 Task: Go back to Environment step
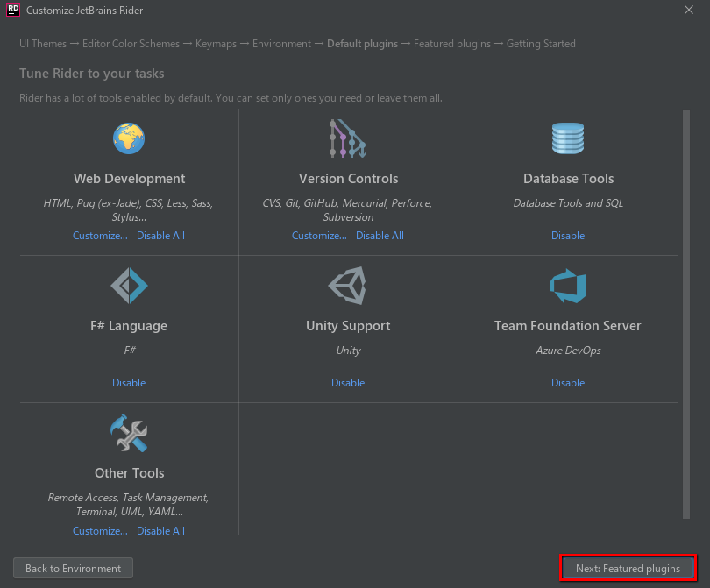(x=73, y=568)
